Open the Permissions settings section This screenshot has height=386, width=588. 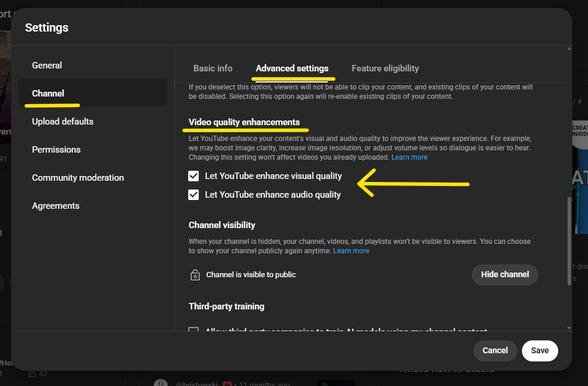pos(56,150)
